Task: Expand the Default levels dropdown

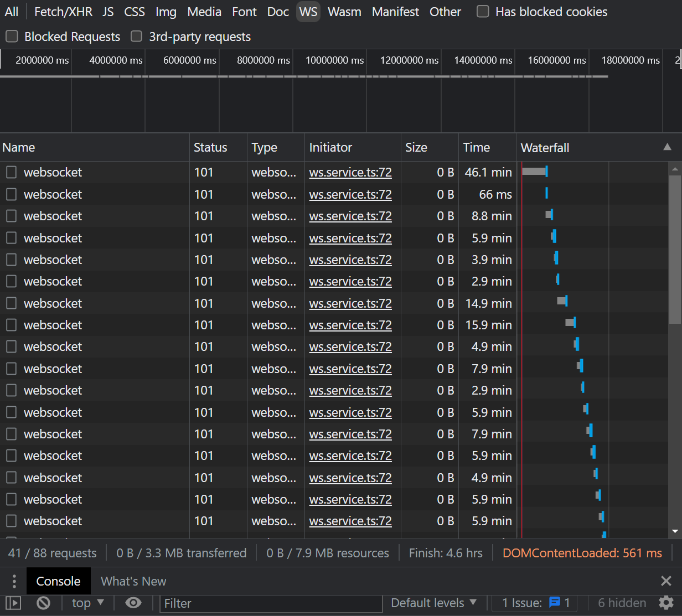Action: pyautogui.click(x=433, y=603)
